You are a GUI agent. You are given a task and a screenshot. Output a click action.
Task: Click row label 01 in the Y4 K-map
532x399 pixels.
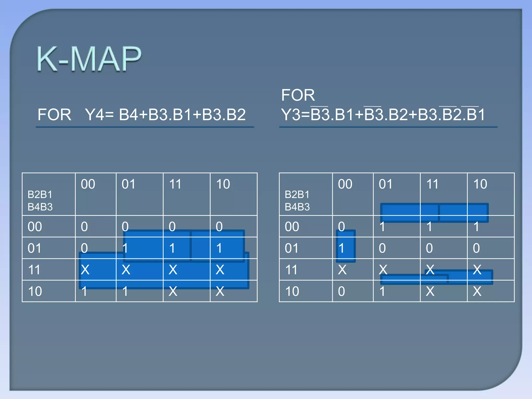(49, 248)
